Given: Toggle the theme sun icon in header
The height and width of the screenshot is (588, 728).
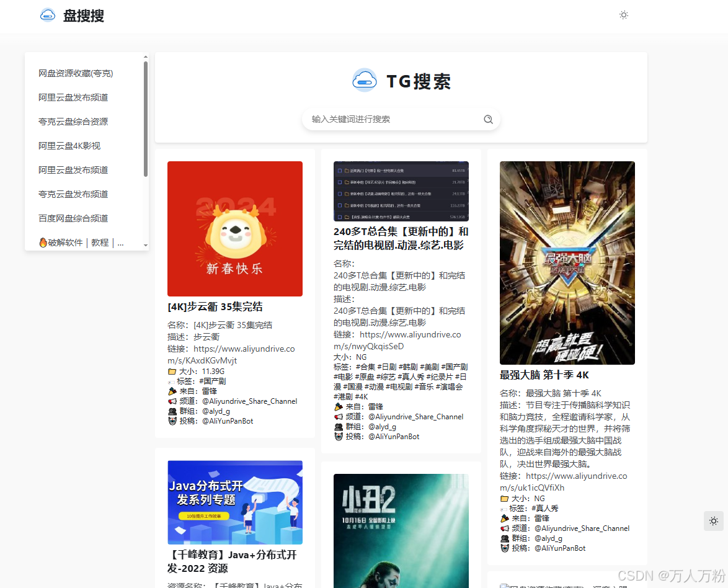Looking at the screenshot, I should point(624,15).
